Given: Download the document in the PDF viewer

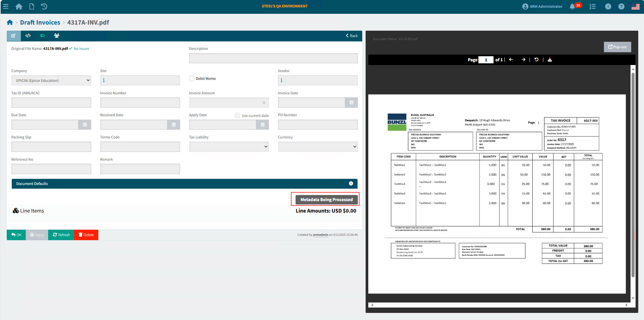Looking at the screenshot, I should [550, 60].
